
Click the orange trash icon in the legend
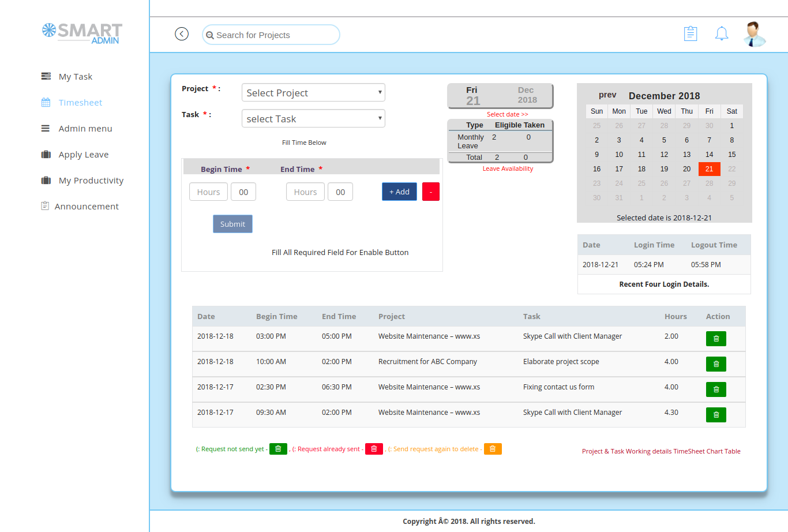pos(492,448)
